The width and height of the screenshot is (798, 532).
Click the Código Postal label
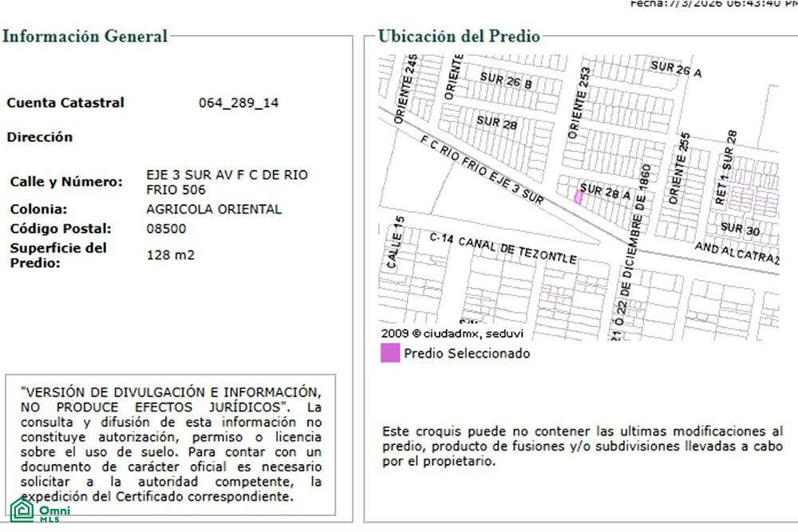(61, 229)
